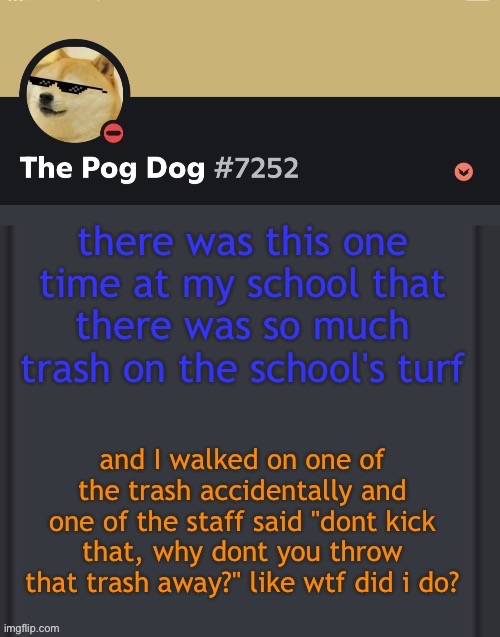Click orange text 'the trash accidentally and'
Image resolution: width=500 pixels, height=637 pixels.
pyautogui.click(x=242, y=490)
